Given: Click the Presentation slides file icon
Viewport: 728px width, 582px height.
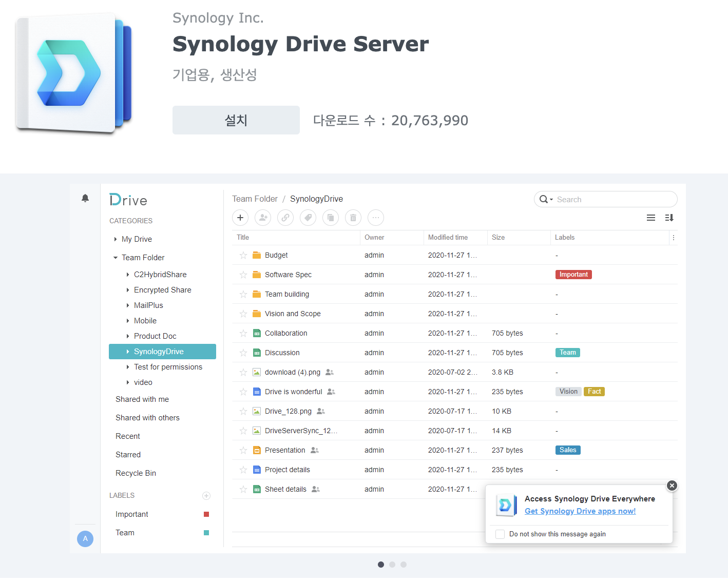Looking at the screenshot, I should (257, 450).
